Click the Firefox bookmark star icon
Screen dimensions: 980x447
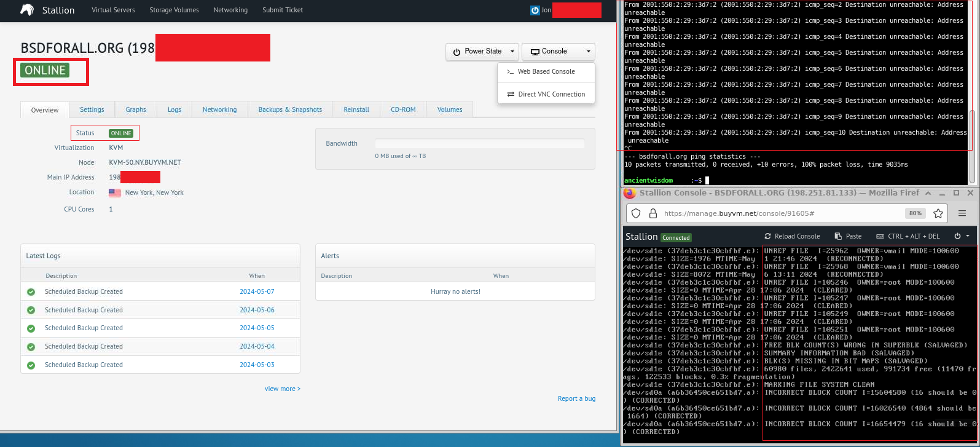coord(938,213)
